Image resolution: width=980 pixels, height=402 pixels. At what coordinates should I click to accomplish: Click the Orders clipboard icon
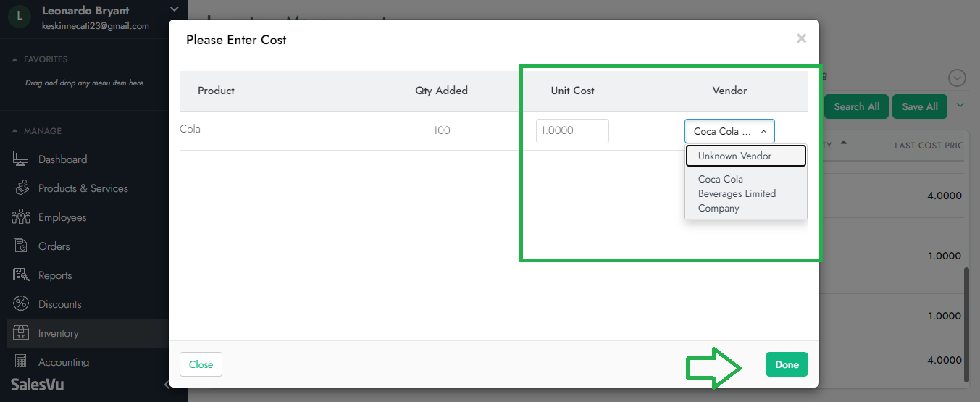tap(21, 246)
